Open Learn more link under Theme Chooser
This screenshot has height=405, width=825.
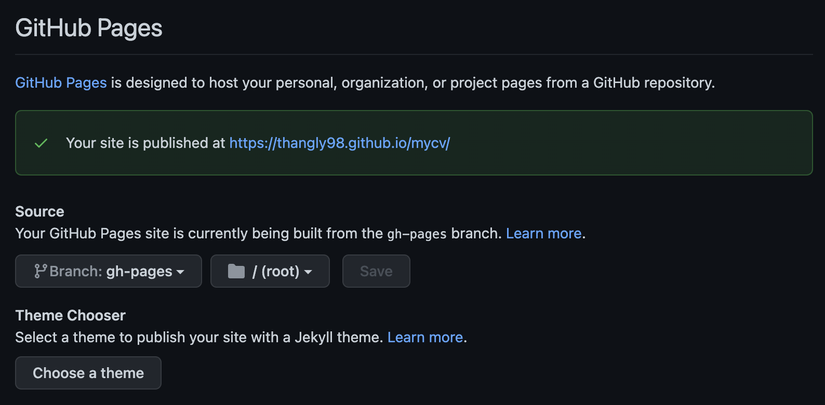click(x=425, y=337)
